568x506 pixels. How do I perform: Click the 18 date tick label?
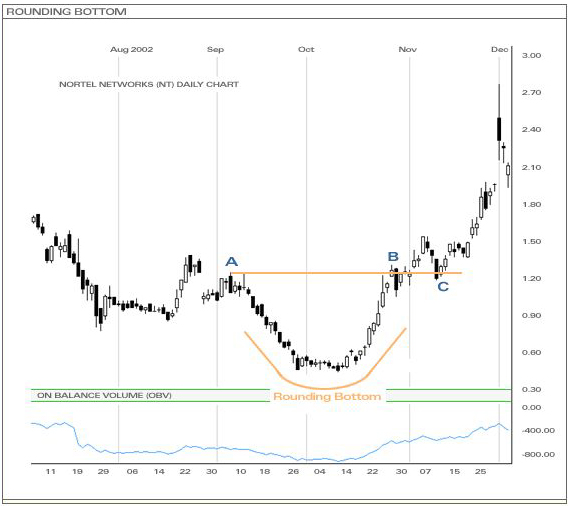[x=265, y=471]
